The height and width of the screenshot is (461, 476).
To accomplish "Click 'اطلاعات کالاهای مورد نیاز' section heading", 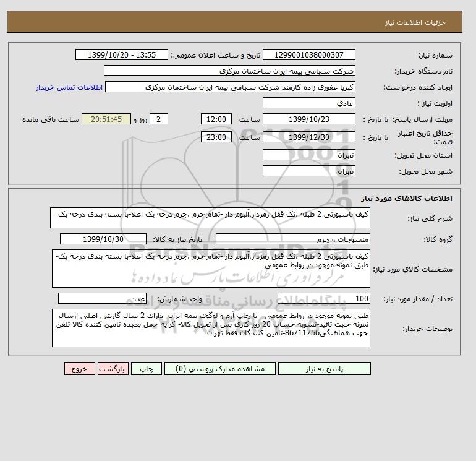I will [407, 199].
